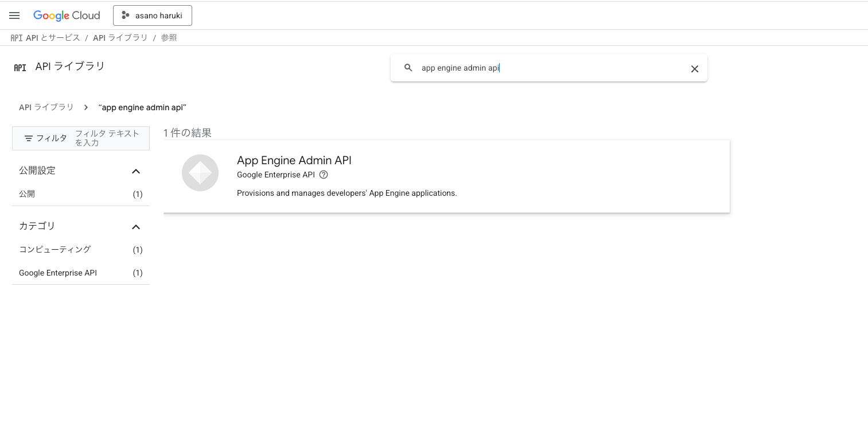Viewport: 868px width, 426px height.
Task: Clear the search with the X icon
Action: [x=694, y=69]
